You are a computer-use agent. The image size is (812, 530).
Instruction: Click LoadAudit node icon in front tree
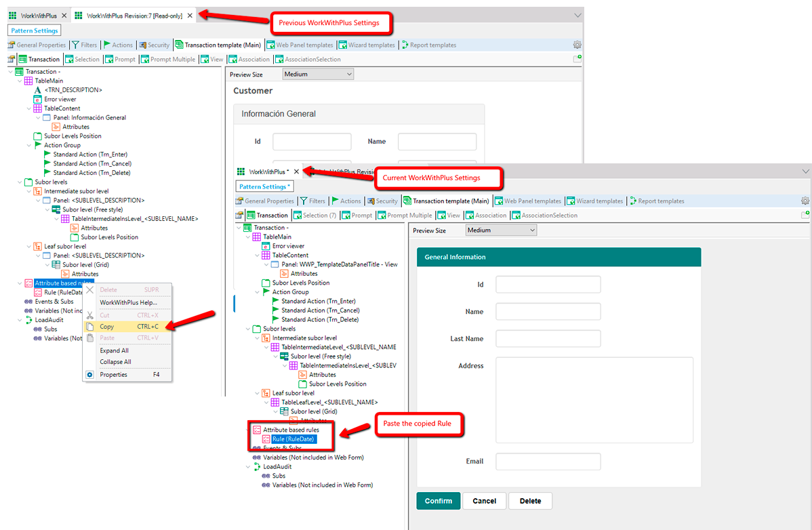click(257, 467)
